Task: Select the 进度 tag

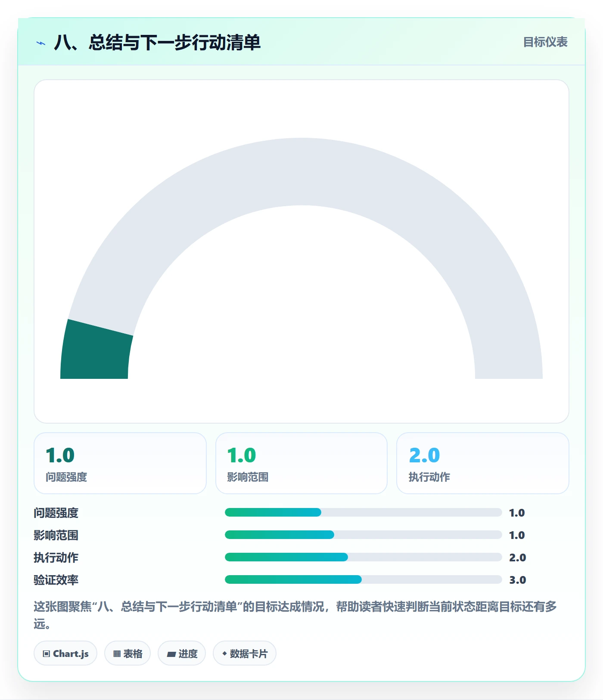Action: point(182,653)
